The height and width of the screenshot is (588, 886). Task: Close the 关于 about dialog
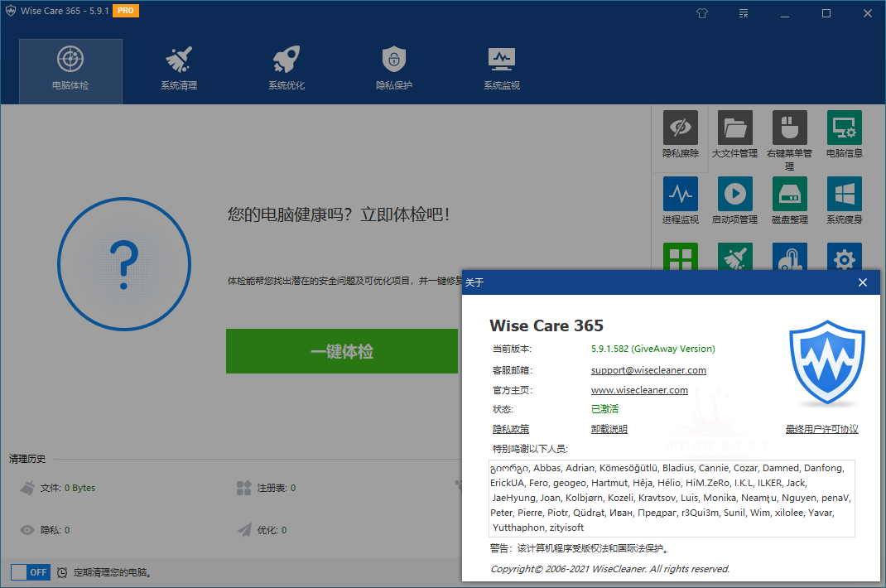862,282
